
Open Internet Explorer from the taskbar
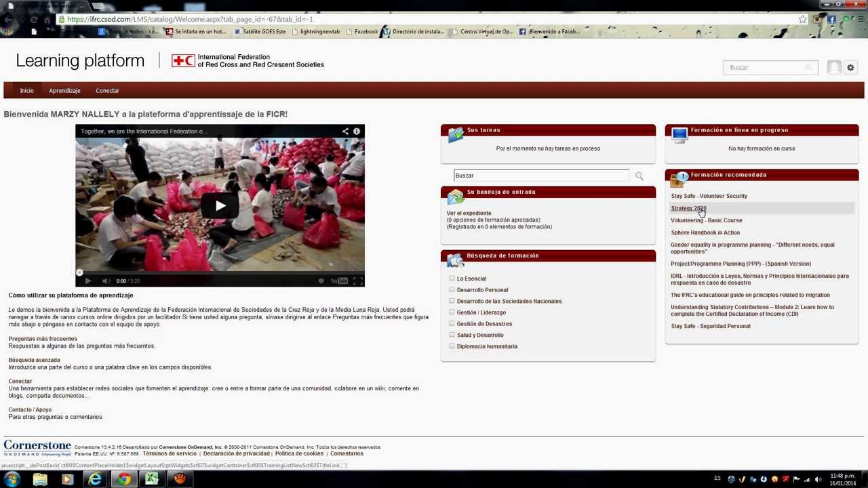(96, 479)
